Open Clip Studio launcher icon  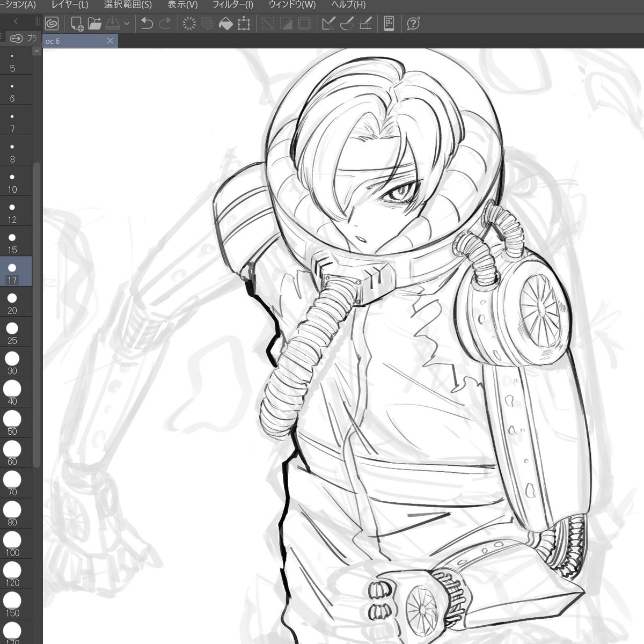coord(52,24)
